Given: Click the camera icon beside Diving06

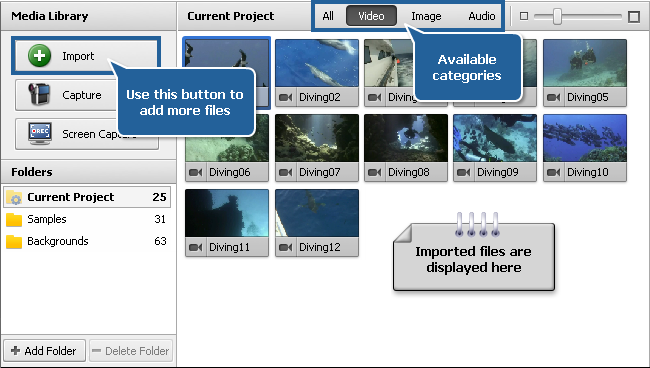Looking at the screenshot, I should (x=195, y=172).
